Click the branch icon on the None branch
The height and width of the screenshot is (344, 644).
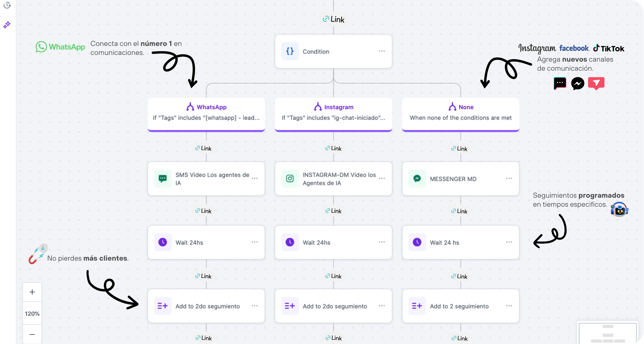click(x=452, y=107)
